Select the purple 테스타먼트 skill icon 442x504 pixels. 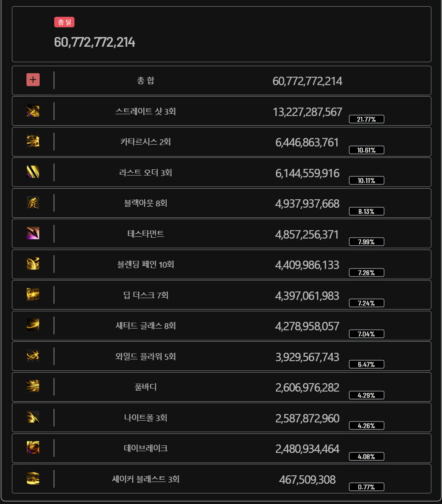click(x=33, y=233)
